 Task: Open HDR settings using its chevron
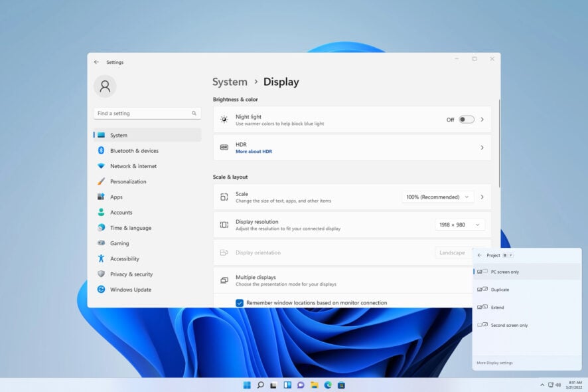point(482,147)
